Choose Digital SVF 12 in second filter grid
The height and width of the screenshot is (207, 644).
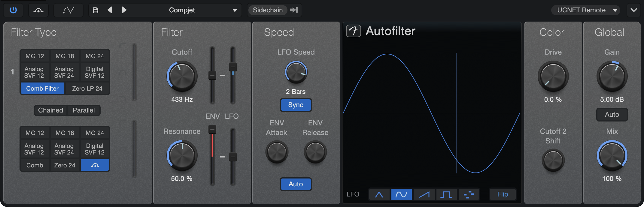(95, 149)
